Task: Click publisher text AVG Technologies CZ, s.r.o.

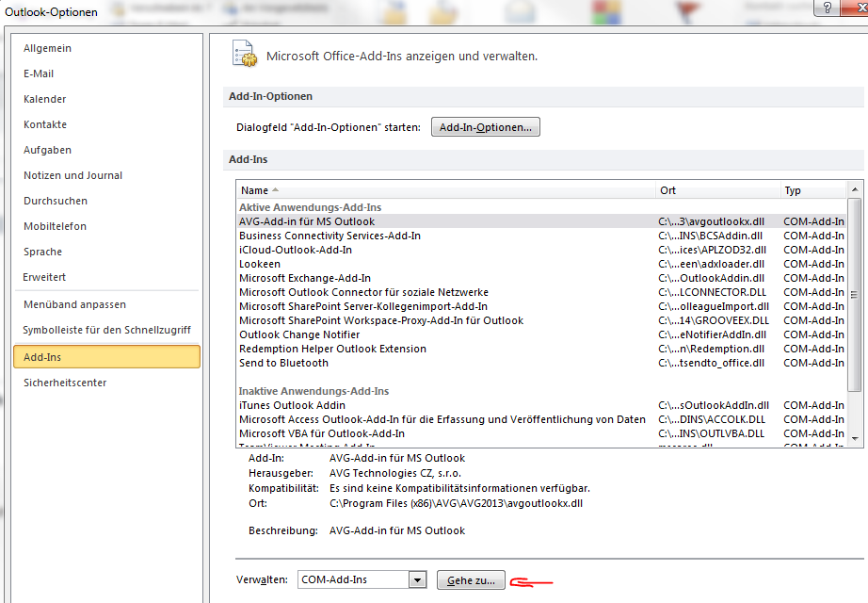Action: 394,473
